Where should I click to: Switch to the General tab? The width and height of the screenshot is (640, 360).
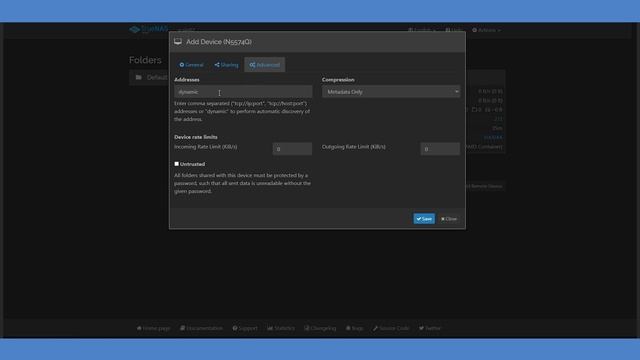191,65
